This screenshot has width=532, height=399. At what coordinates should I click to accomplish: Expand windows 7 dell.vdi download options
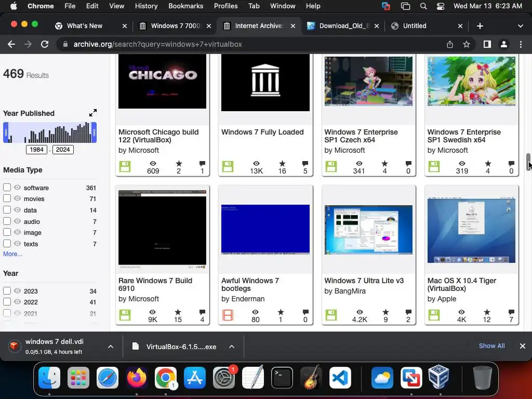point(111,347)
